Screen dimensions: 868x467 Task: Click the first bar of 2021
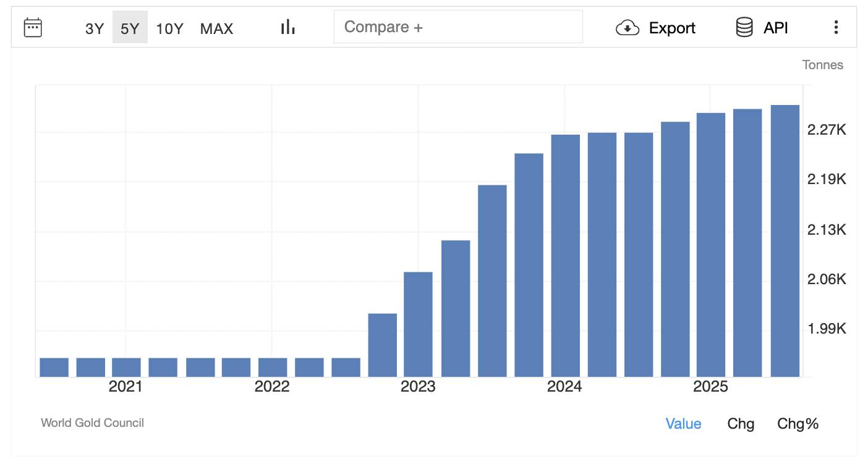click(53, 366)
